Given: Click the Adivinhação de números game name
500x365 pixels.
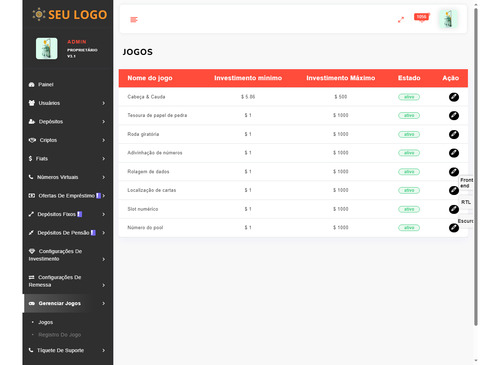Looking at the screenshot, I should tap(155, 153).
